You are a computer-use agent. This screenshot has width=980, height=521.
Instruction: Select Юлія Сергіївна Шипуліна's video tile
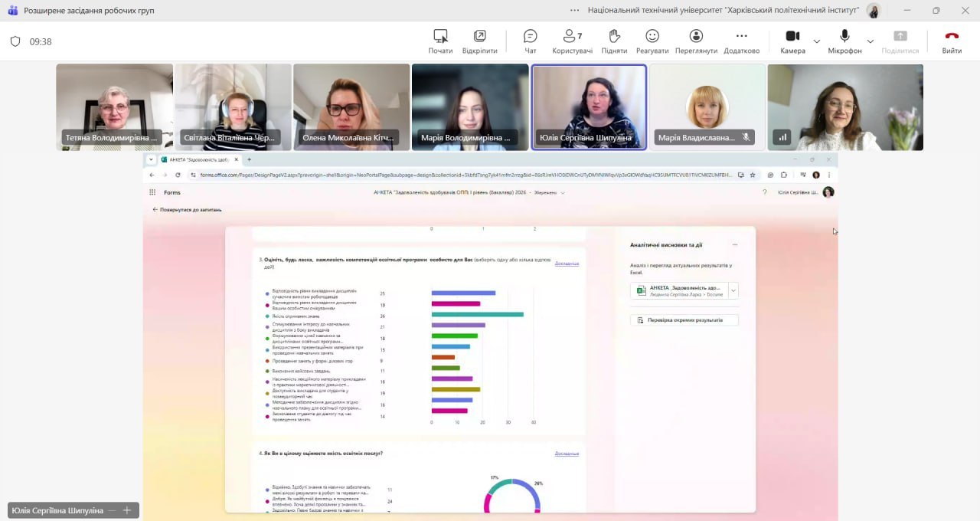pyautogui.click(x=589, y=106)
